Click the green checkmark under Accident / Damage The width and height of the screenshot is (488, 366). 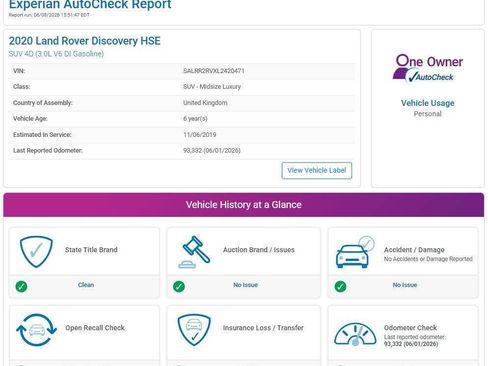(340, 286)
